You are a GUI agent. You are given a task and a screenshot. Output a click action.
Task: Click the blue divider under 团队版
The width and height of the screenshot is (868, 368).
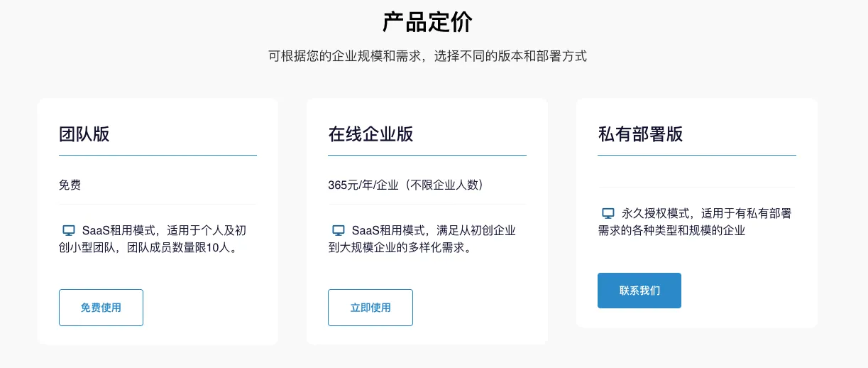(x=158, y=155)
